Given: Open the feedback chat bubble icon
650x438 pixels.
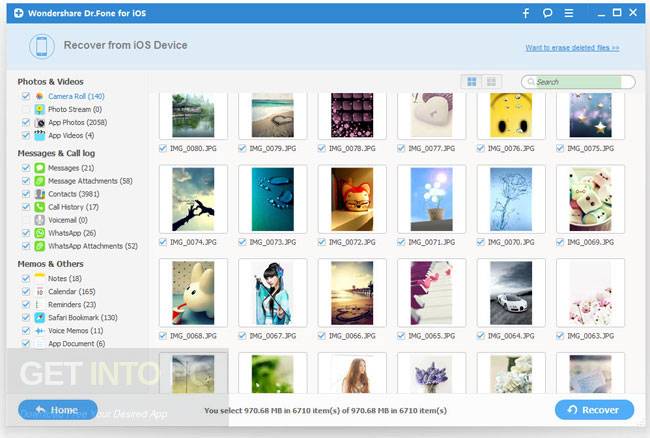Looking at the screenshot, I should 547,13.
